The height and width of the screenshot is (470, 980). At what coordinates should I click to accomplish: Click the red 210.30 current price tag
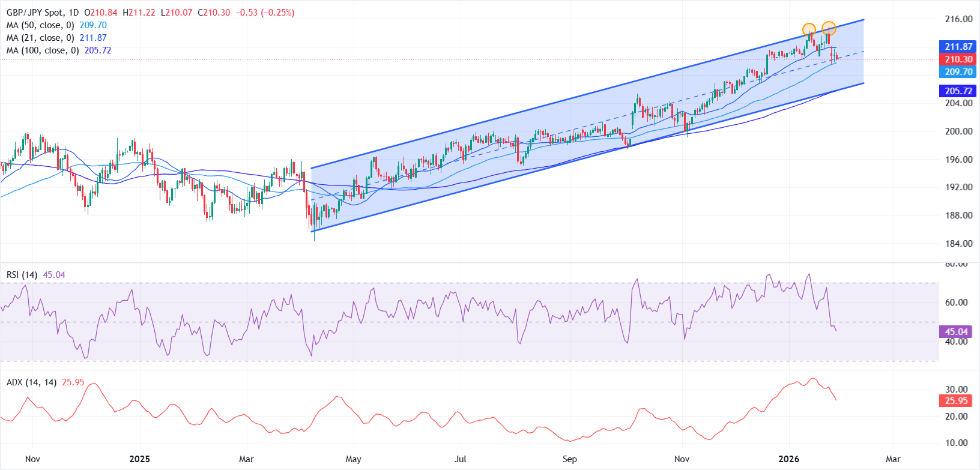click(x=958, y=59)
